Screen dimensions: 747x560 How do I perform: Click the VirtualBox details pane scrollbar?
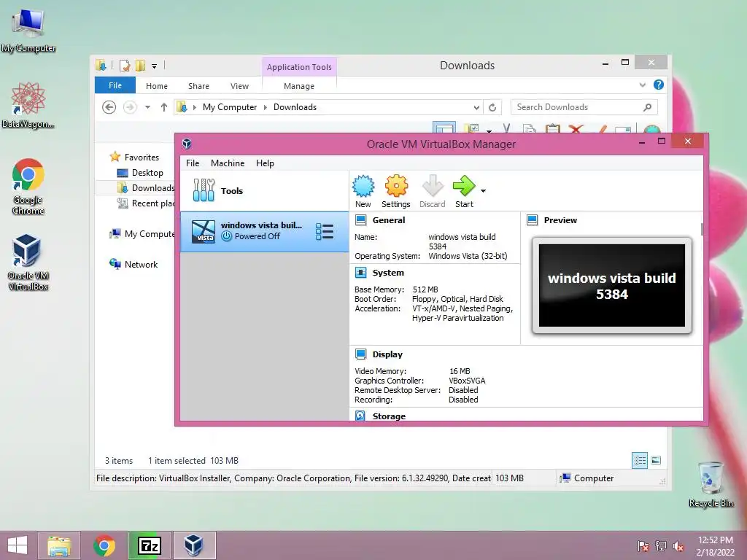tap(702, 229)
